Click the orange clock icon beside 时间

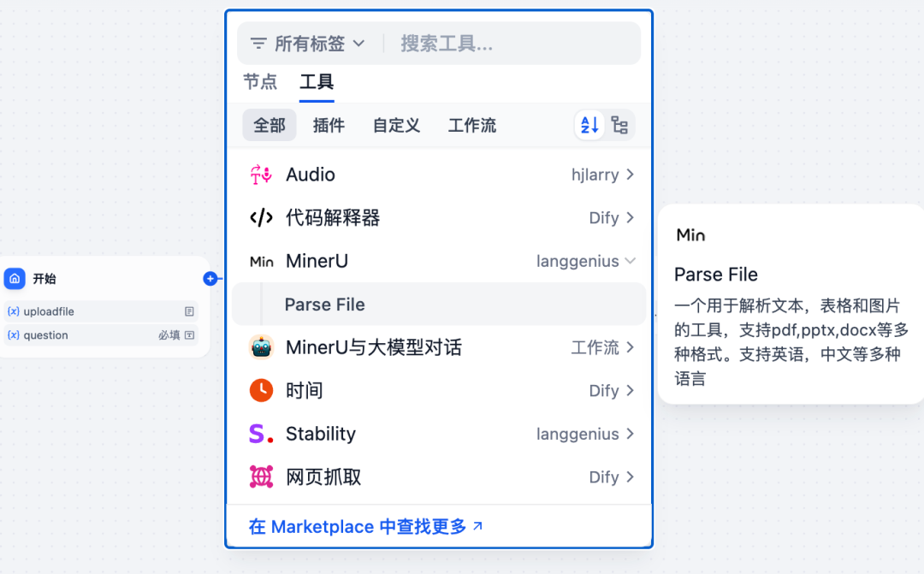(x=263, y=390)
